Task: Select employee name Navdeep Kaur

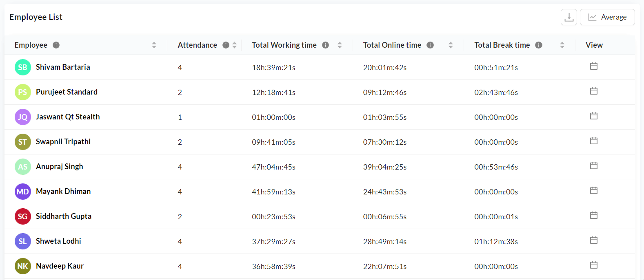Action: pyautogui.click(x=60, y=266)
